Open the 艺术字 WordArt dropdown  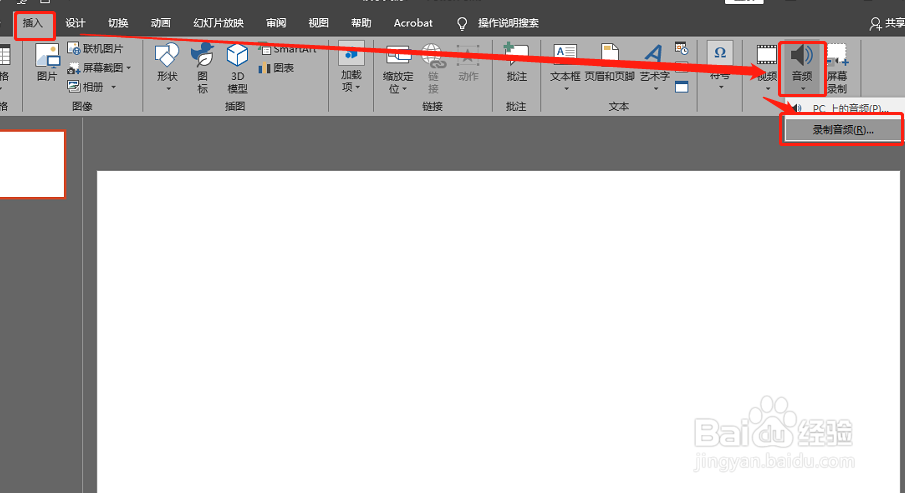655,67
